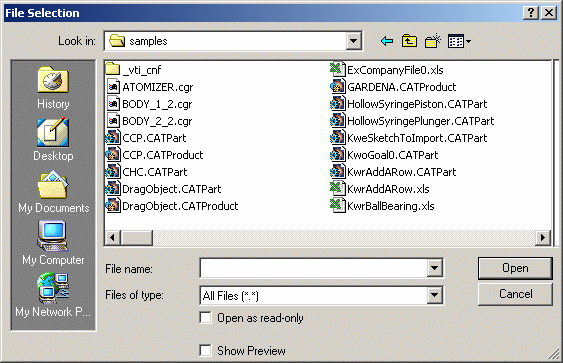Open My Network Places location
Image resolution: width=563 pixels, height=363 pixels.
click(x=53, y=295)
